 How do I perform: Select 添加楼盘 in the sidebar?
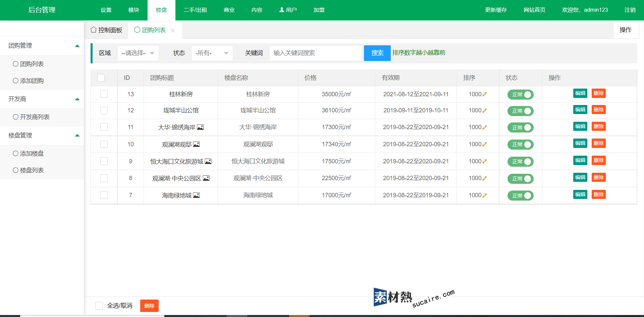(32, 154)
